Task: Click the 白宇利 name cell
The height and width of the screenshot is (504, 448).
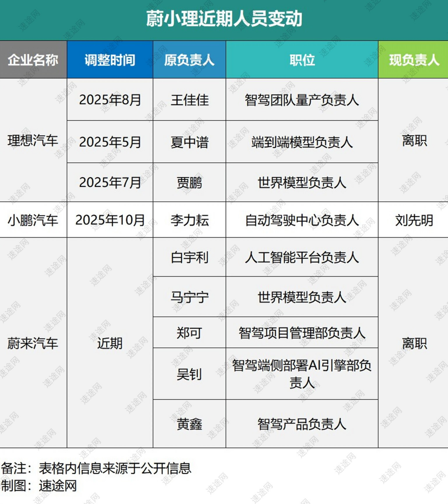Action: pos(189,257)
